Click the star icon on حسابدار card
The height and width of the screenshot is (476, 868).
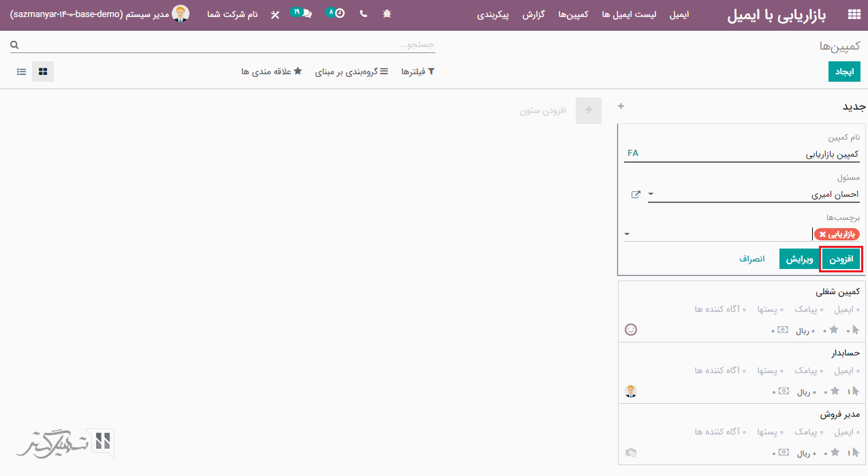point(834,391)
